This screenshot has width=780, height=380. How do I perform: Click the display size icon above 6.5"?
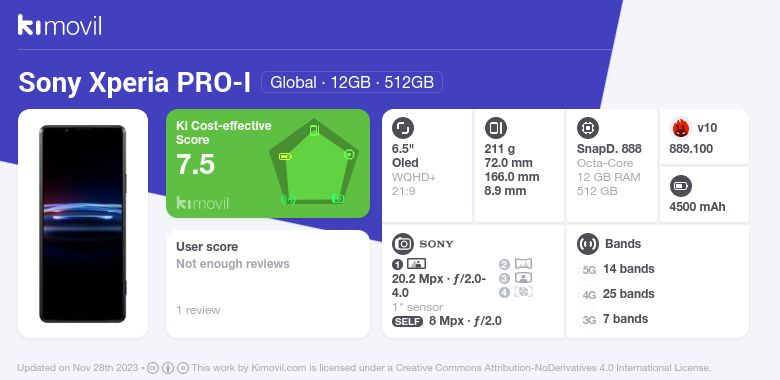pyautogui.click(x=402, y=128)
